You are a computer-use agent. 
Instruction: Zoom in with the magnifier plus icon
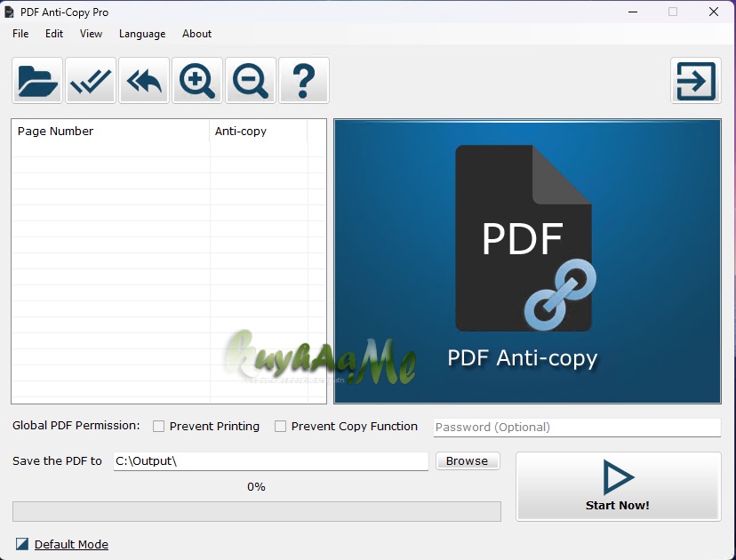click(197, 81)
